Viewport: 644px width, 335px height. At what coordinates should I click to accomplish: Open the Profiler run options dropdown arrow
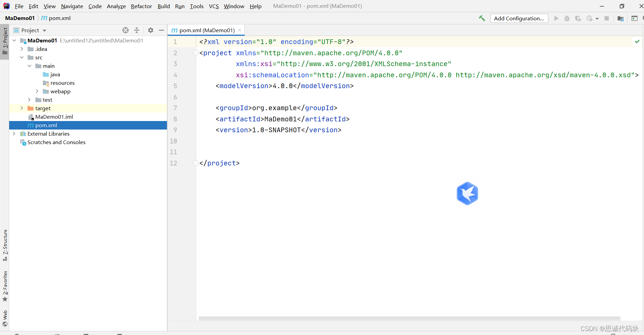(x=597, y=19)
